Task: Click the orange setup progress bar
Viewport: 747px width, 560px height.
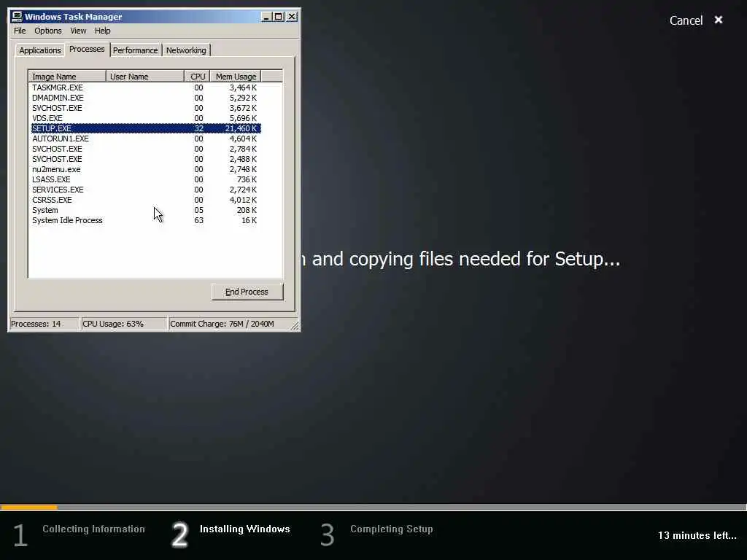Action: 29,507
